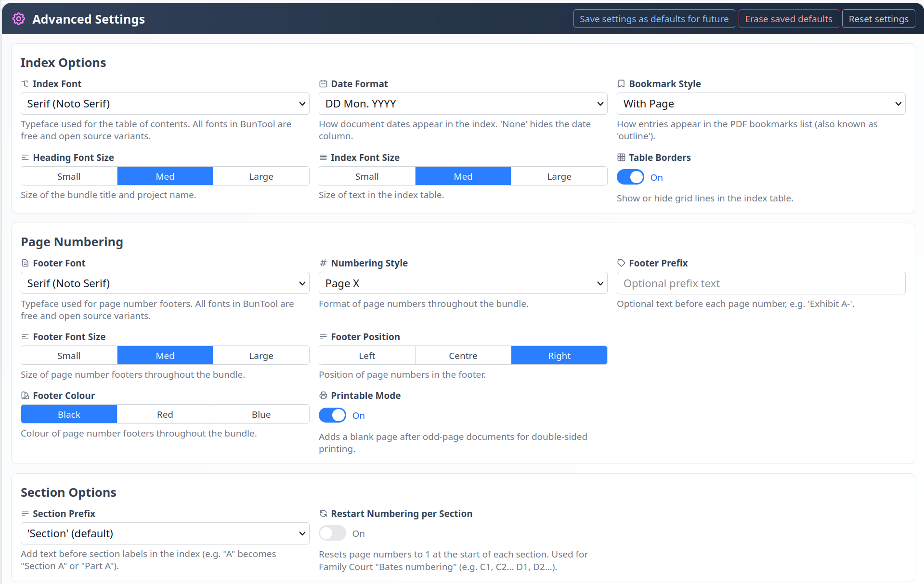This screenshot has height=584, width=924.
Task: Click the Printable Mode printer icon
Action: (x=323, y=396)
